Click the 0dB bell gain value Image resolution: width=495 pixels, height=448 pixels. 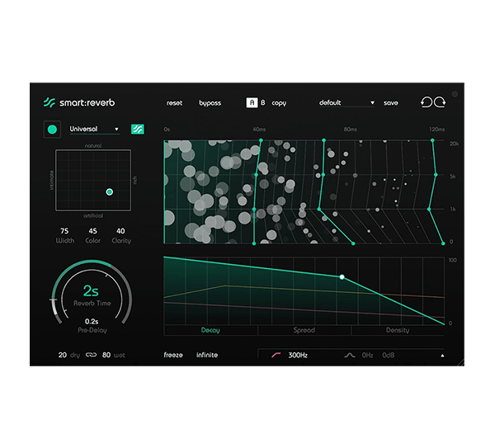[x=389, y=355]
